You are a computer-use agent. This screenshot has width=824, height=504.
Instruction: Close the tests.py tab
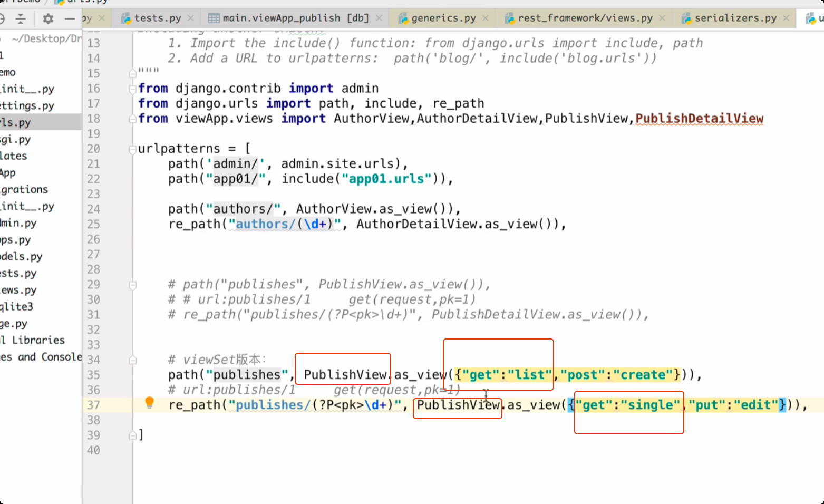coord(190,18)
